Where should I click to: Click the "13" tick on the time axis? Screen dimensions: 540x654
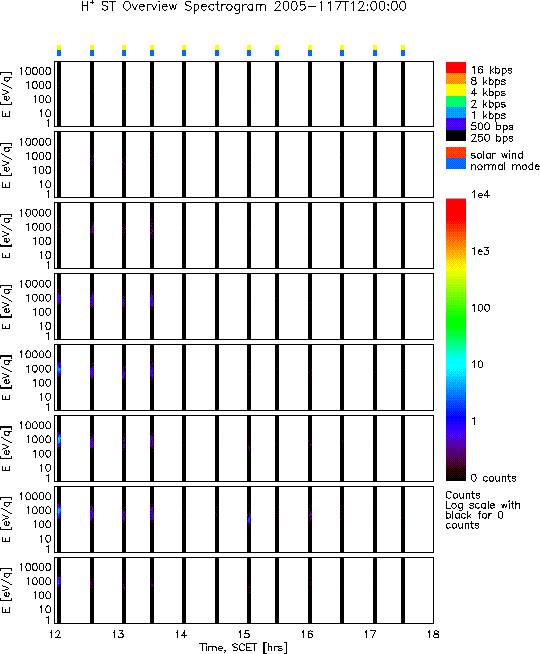[x=118, y=634]
